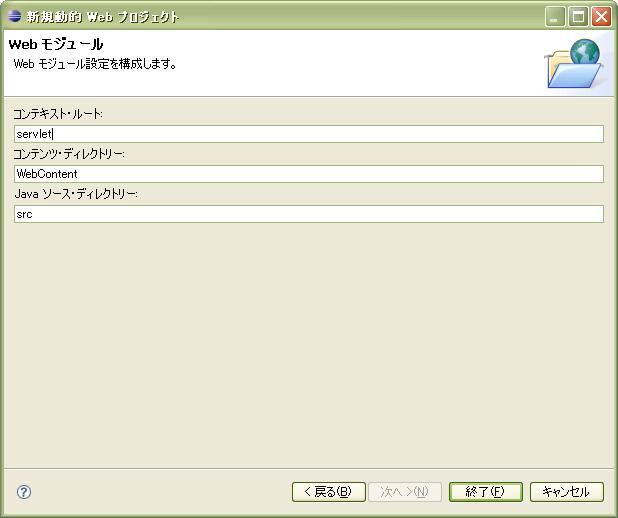This screenshot has width=618, height=518.
Task: Click the Eclipse icon in title bar
Action: (14, 16)
